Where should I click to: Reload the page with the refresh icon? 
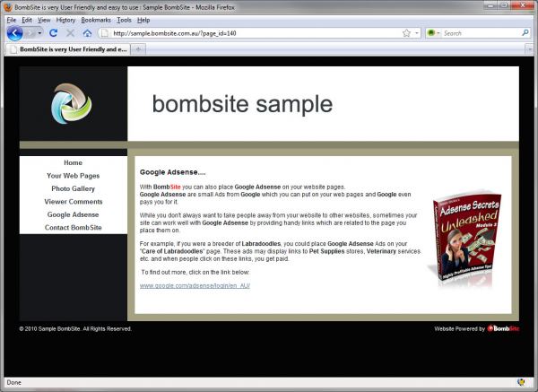53,33
